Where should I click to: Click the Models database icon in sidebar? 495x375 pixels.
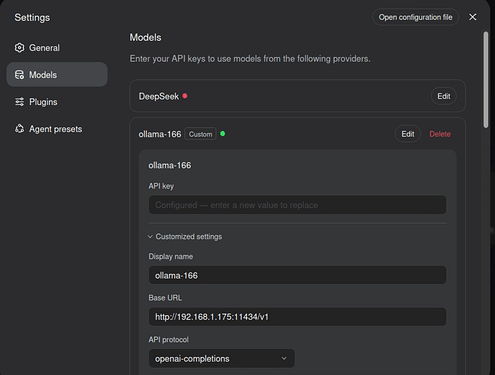coord(19,75)
